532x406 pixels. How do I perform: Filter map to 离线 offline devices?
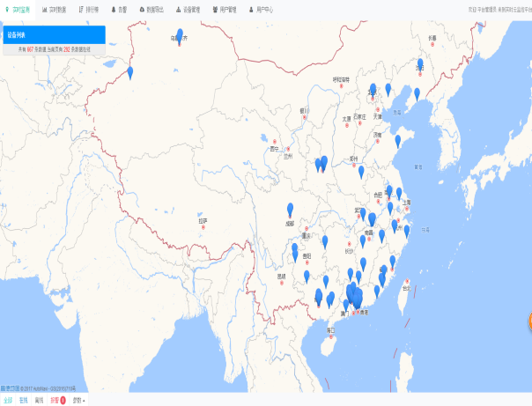coord(39,400)
